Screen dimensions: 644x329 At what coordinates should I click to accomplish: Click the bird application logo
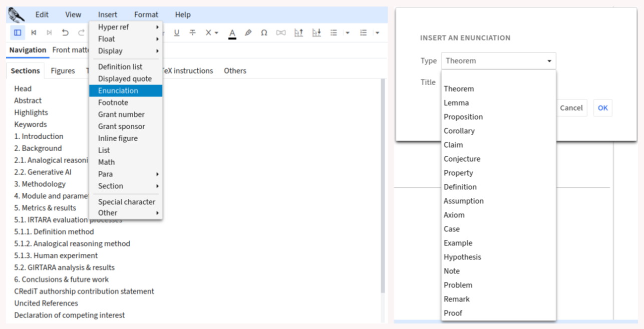click(x=16, y=15)
